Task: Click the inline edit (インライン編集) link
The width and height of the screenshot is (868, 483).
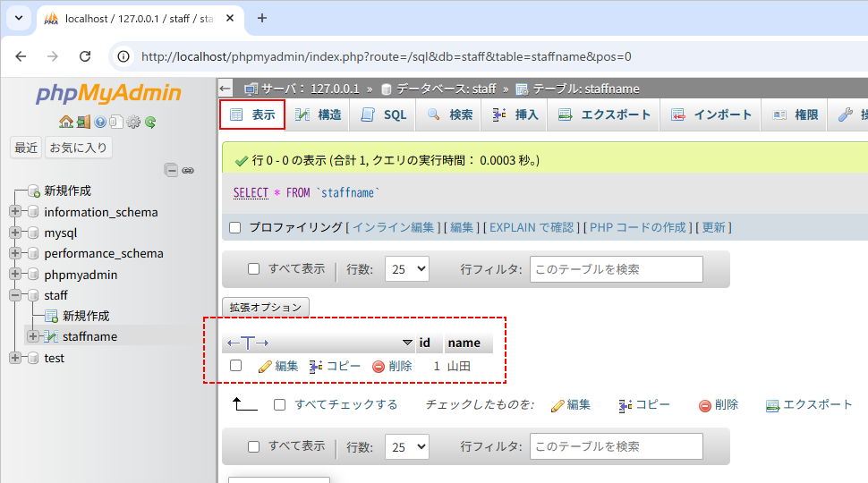Action: click(393, 227)
